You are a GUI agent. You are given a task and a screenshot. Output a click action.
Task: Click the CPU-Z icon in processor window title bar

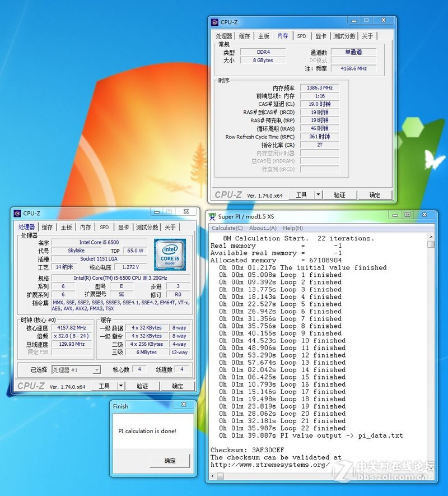(x=17, y=213)
